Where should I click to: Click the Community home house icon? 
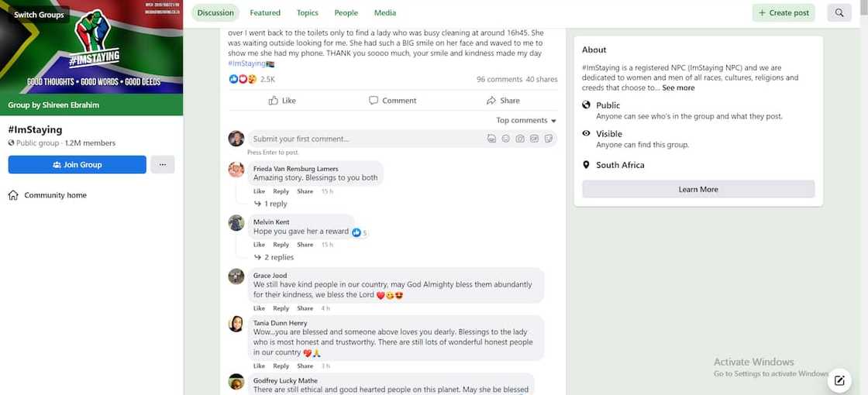13,195
